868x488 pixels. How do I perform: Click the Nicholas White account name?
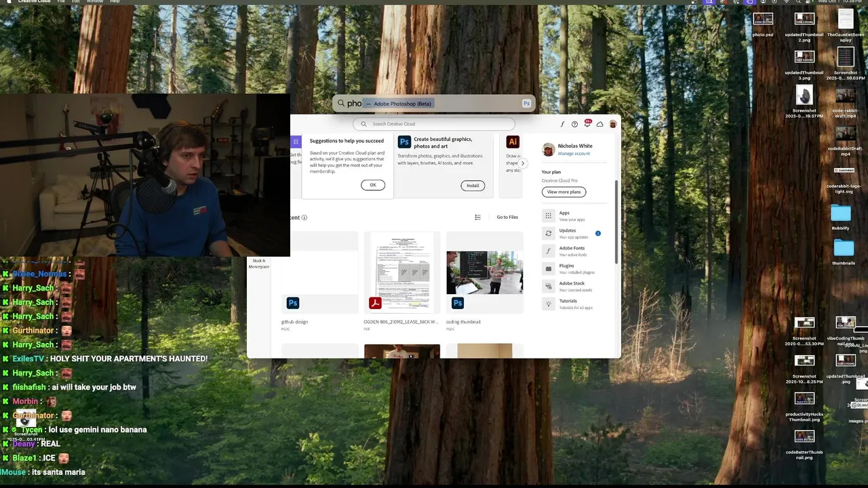click(575, 146)
